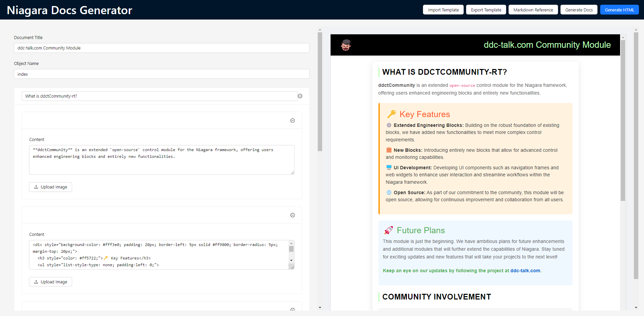Viewport: 644px width, 316px height.
Task: Click the ddctCommunity markdown content textarea
Action: pyautogui.click(x=162, y=160)
